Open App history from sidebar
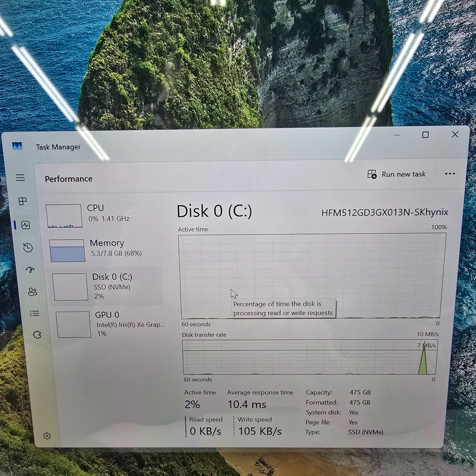 (28, 248)
